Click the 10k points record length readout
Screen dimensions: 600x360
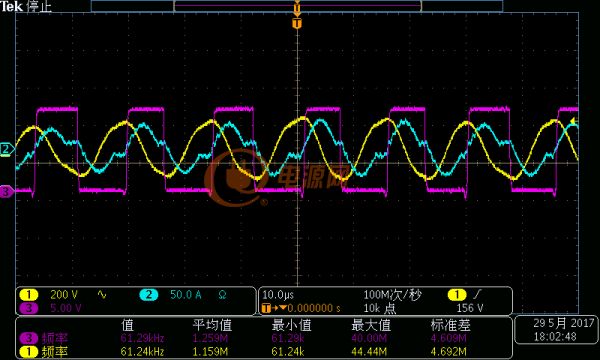380,308
